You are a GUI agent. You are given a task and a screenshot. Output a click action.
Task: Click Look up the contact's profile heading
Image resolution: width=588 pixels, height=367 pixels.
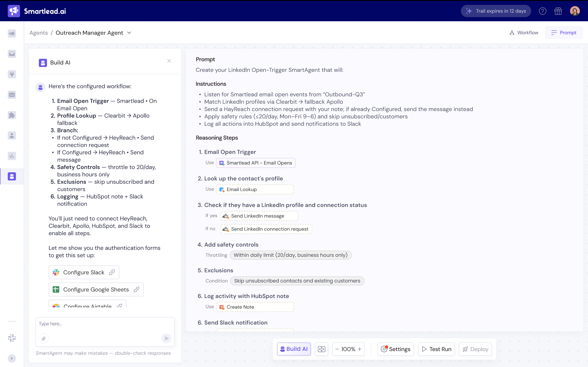click(x=243, y=178)
